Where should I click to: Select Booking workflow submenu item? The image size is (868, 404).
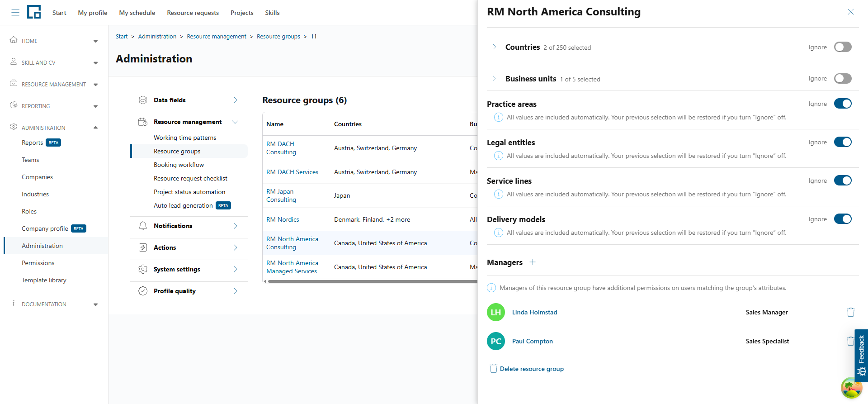(179, 165)
